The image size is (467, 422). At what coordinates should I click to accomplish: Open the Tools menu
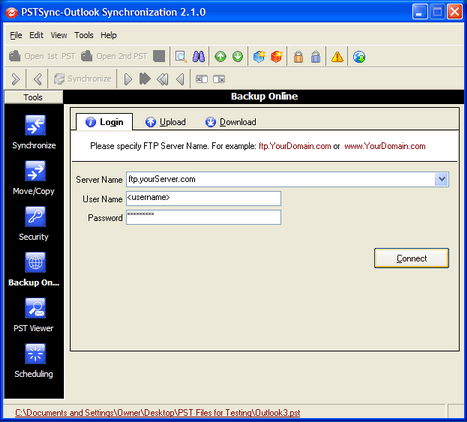(84, 35)
